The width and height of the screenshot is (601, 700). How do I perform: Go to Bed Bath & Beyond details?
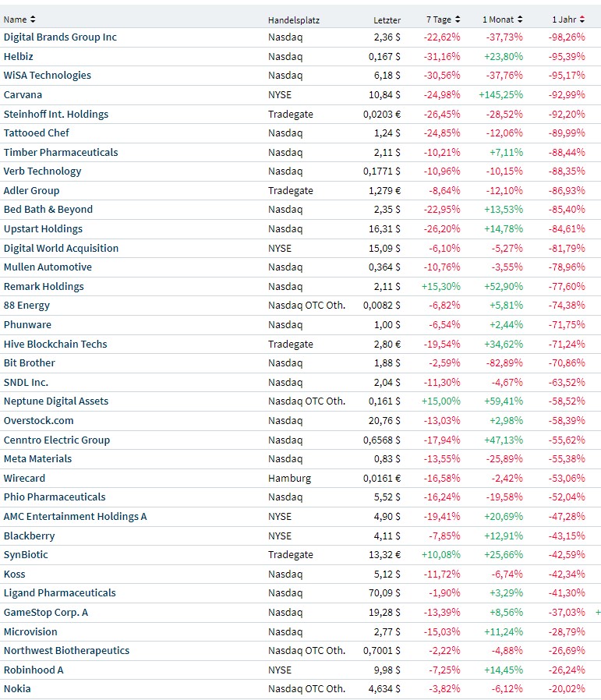(x=48, y=210)
